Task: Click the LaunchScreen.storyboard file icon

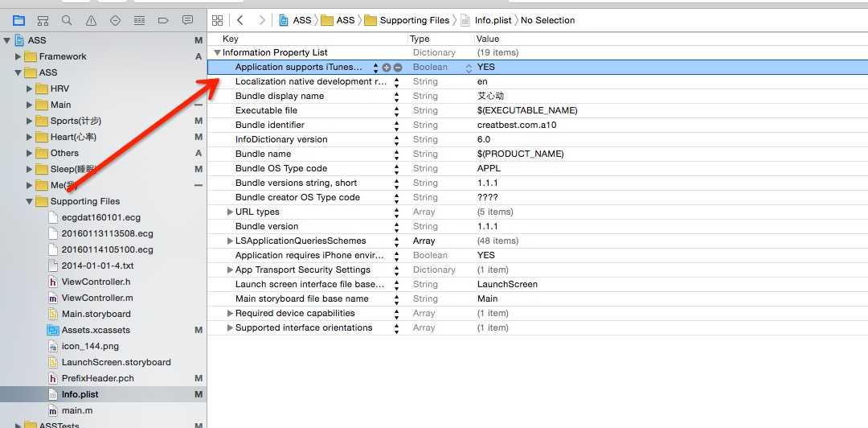Action: coord(52,362)
